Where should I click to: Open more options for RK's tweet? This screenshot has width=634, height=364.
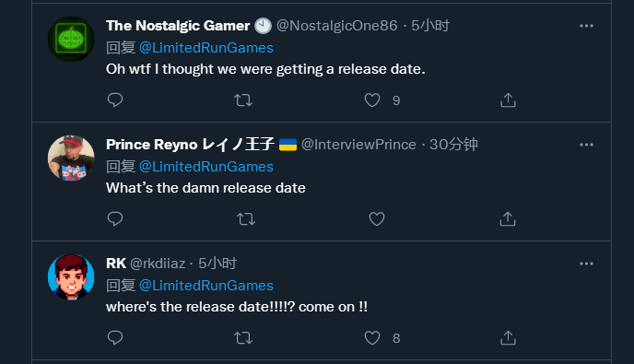[x=586, y=264]
